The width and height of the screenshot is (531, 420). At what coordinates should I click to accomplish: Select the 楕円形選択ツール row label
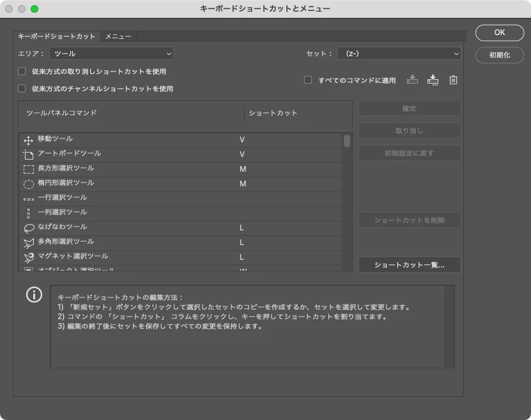pyautogui.click(x=66, y=183)
